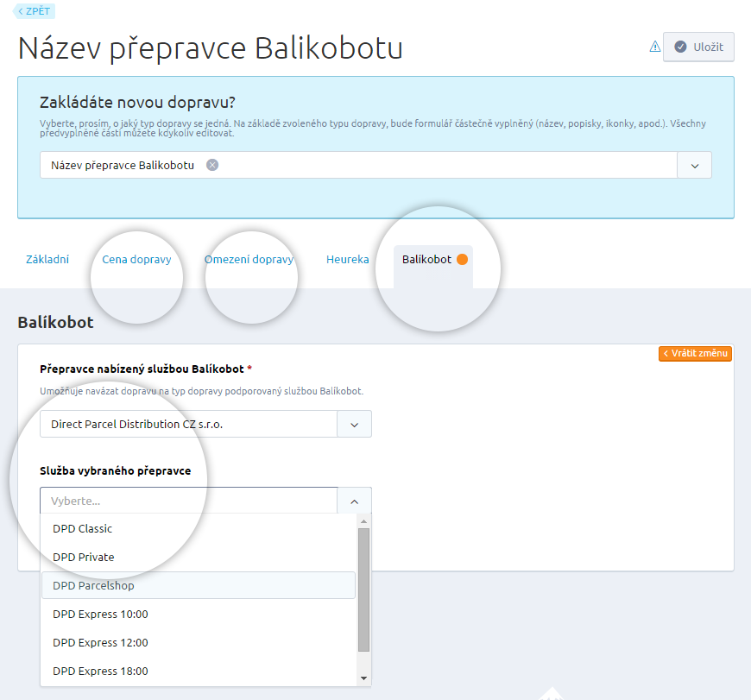751x700 pixels.
Task: Select DPD Parcelshop option
Action: [x=199, y=585]
